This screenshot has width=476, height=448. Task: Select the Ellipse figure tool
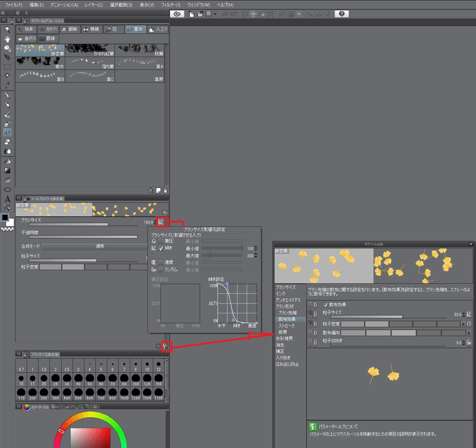(x=7, y=190)
